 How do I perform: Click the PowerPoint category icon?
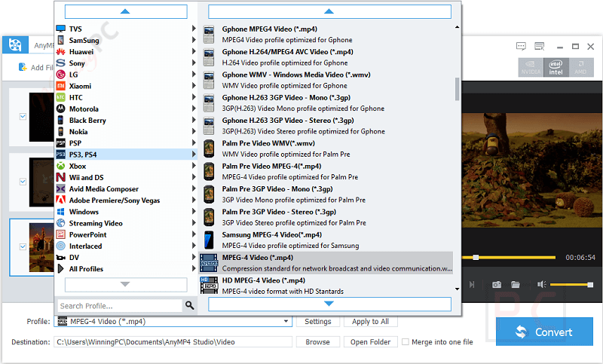point(61,234)
